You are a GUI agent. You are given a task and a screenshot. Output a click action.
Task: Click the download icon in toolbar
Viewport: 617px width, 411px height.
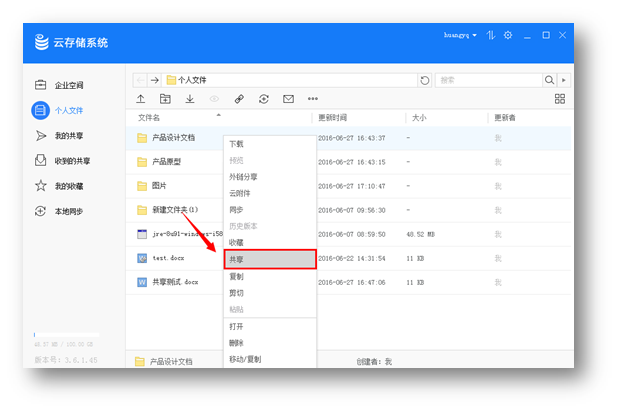(190, 99)
